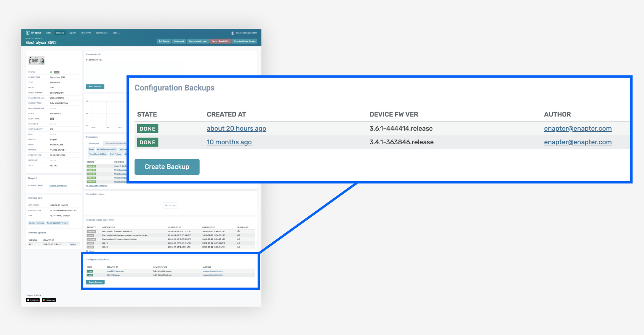Open the Dashboards navigation item
Screen dimensions: 644x335
[x=102, y=33]
